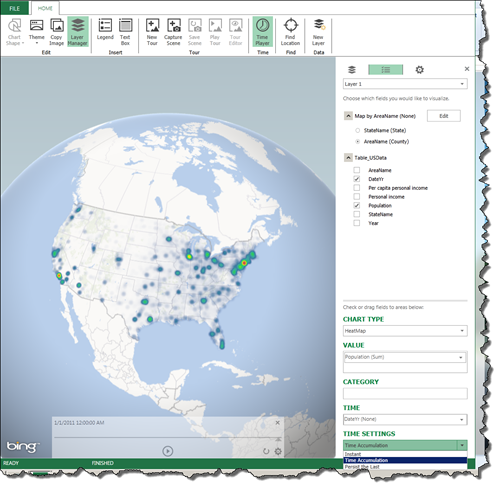This screenshot has height=489, width=500.
Task: Start a New Tour
Action: 152,32
